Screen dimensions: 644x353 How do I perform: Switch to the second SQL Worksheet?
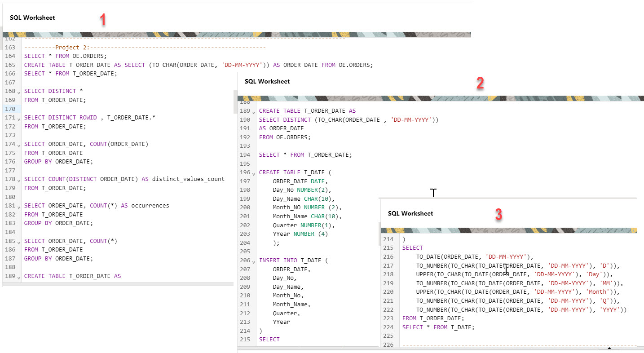pos(266,82)
